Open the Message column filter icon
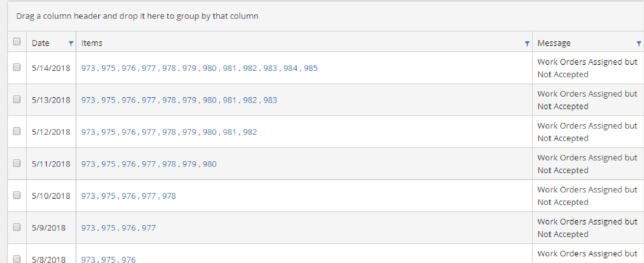 click(638, 43)
